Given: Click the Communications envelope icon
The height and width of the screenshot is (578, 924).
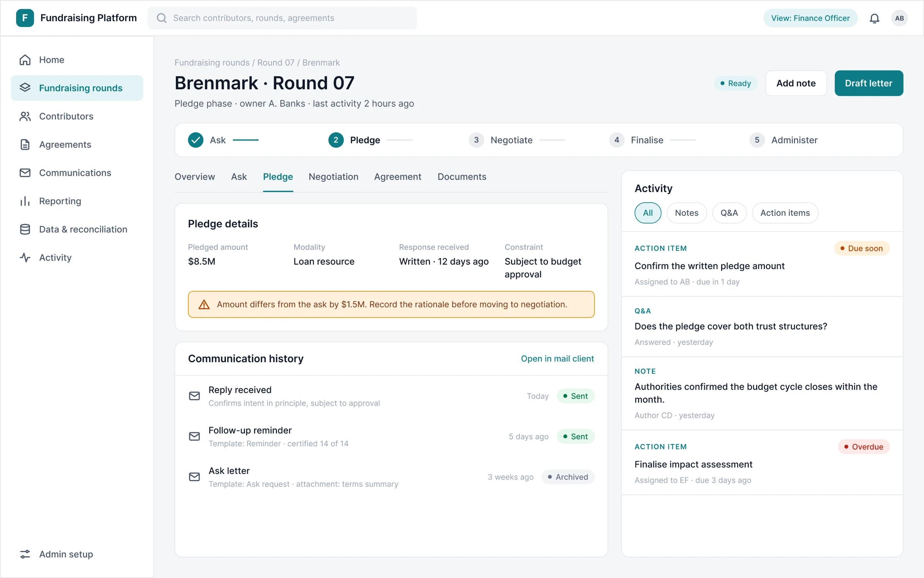Looking at the screenshot, I should tap(25, 173).
